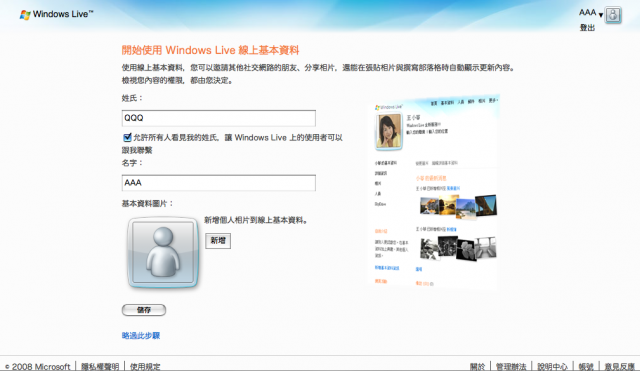Click the default profile picture placeholder
Image resolution: width=640 pixels, height=371 pixels.
pyautogui.click(x=163, y=252)
